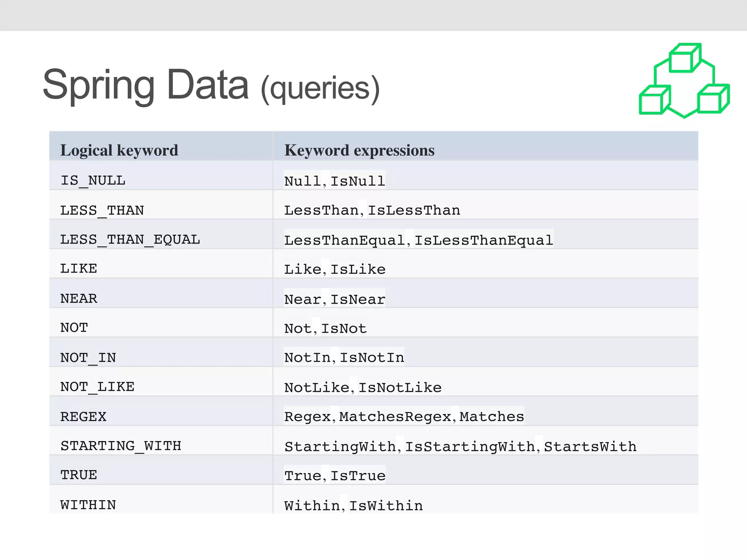The width and height of the screenshot is (747, 560).
Task: Select the 'NotIn, IsNotIn' expressions cell
Action: [486, 352]
